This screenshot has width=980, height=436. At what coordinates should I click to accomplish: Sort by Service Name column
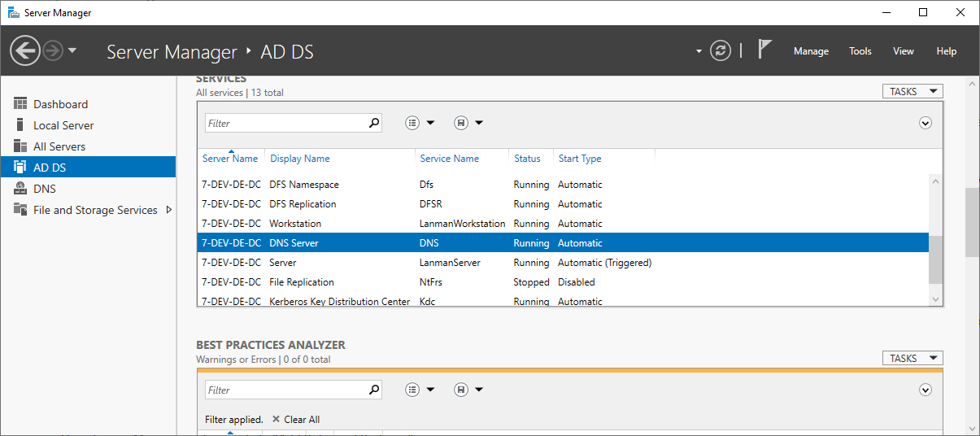coord(449,159)
